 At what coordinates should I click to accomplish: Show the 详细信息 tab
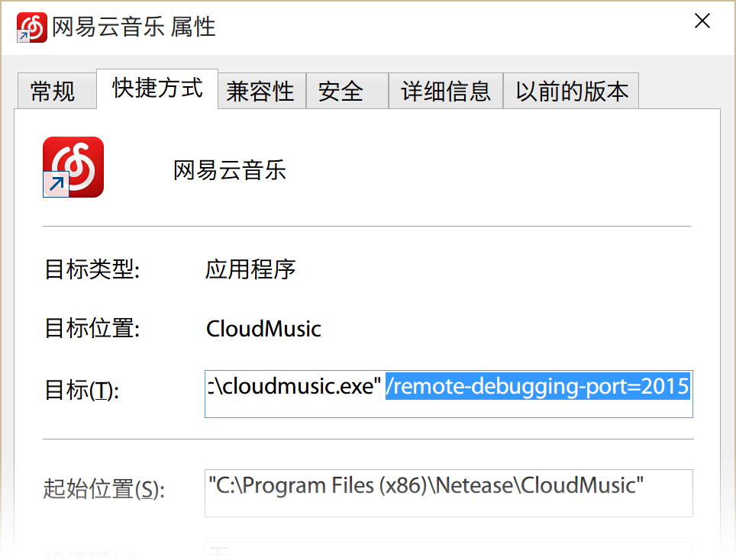[x=446, y=91]
